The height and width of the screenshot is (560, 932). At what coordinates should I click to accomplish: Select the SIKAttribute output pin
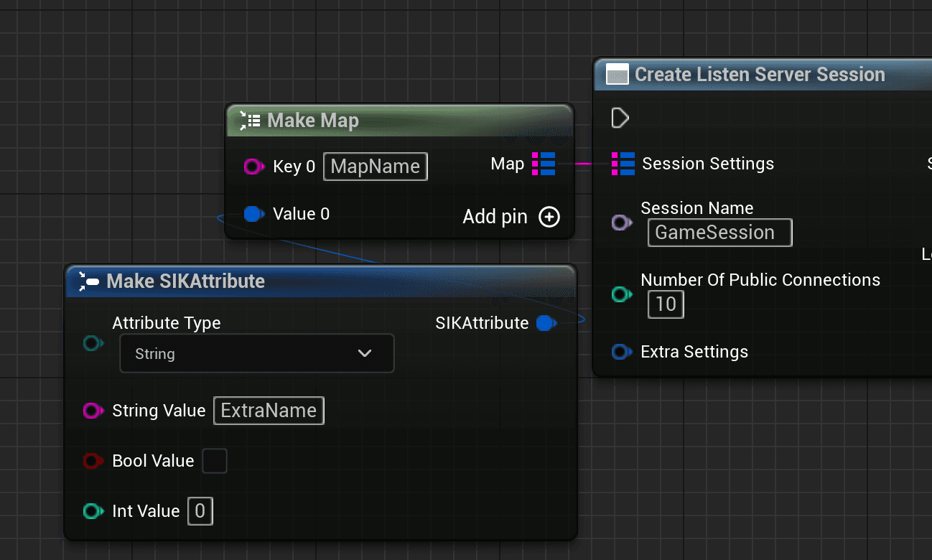point(546,323)
